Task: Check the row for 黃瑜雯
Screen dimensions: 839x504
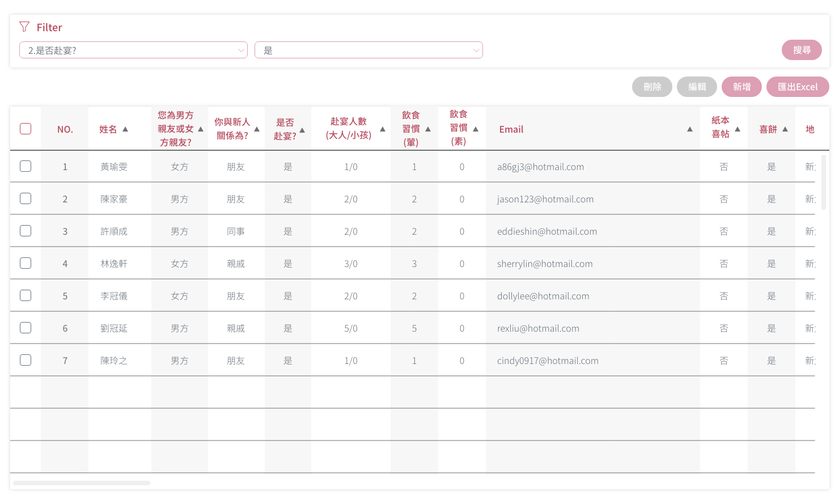Action: pos(26,166)
